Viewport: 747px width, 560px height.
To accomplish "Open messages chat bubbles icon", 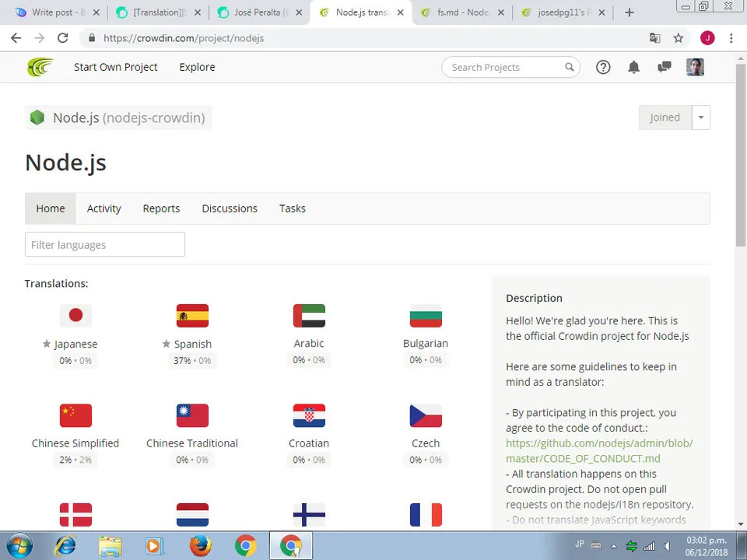I will pos(664,67).
